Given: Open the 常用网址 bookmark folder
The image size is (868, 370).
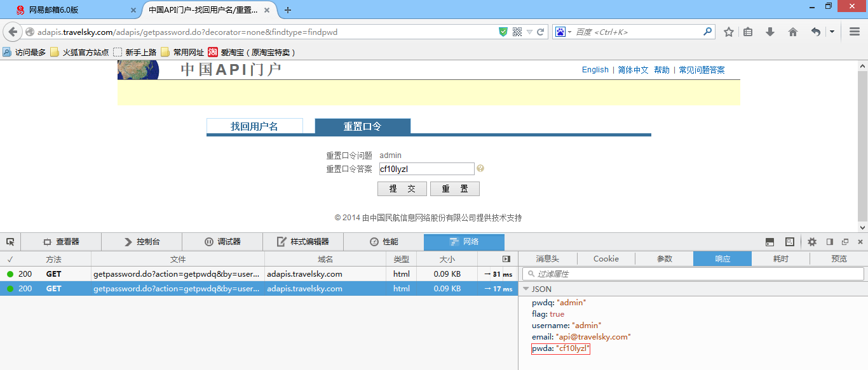Looking at the screenshot, I should pos(182,53).
